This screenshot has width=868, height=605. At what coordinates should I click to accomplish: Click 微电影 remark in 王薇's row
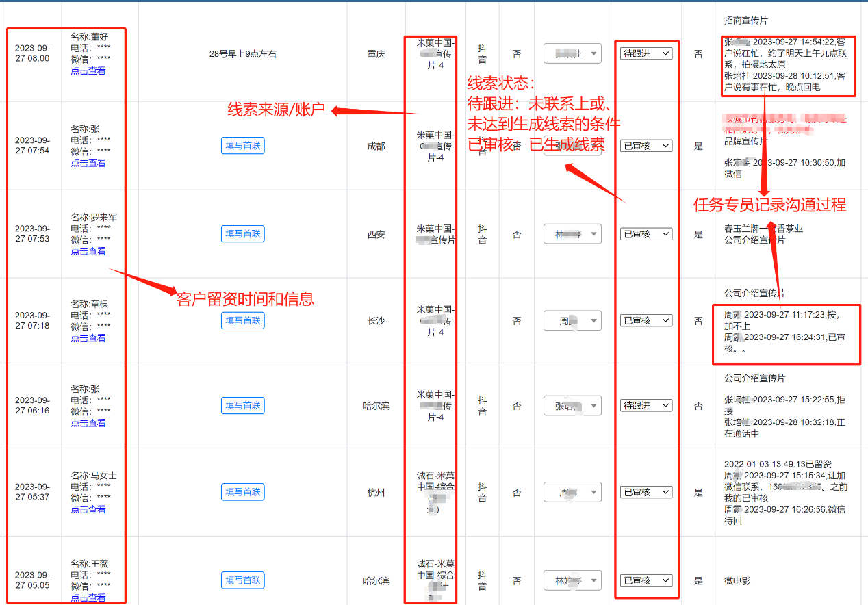(737, 581)
